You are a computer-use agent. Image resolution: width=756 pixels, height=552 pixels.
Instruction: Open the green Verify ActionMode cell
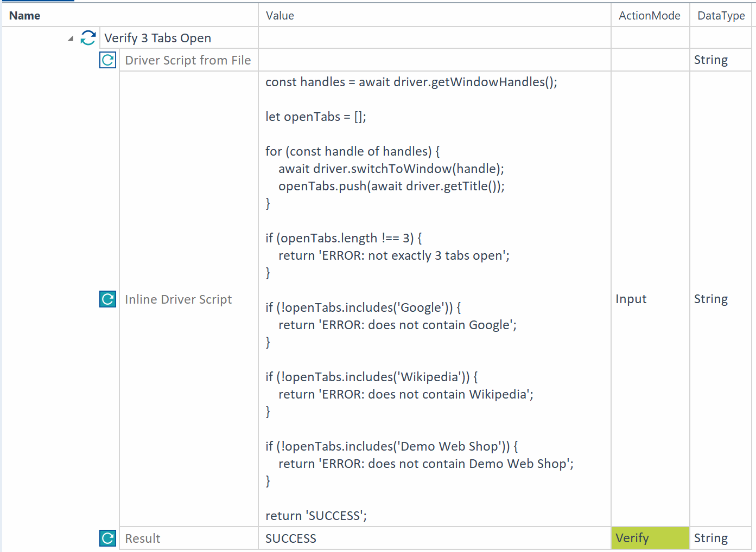pos(650,538)
